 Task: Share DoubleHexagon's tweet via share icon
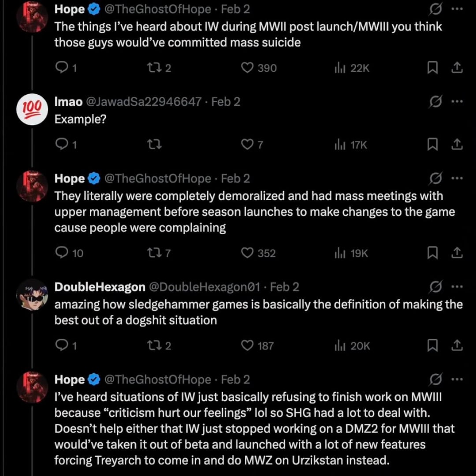pos(457,346)
